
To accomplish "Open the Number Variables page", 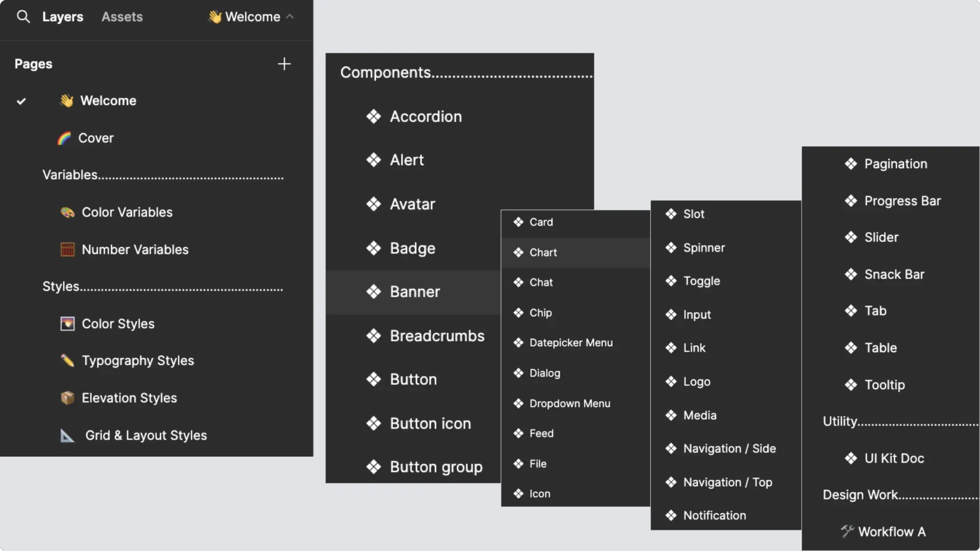I will tap(135, 249).
